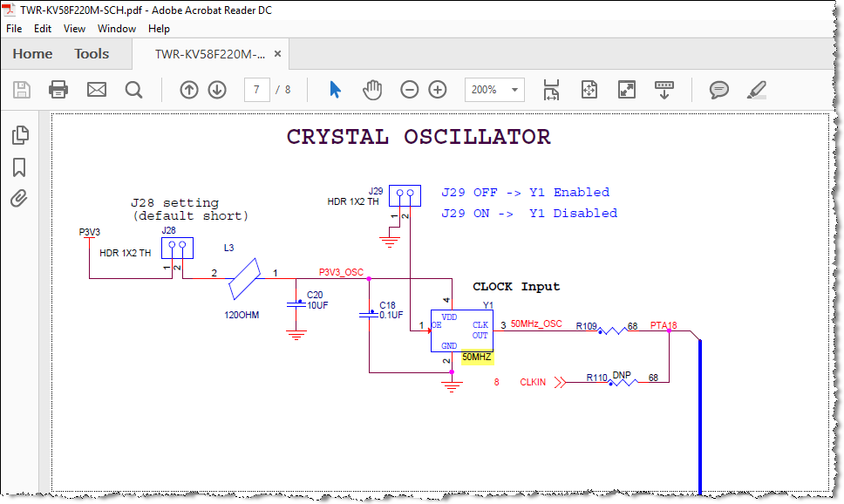The height and width of the screenshot is (504, 844).
Task: Click the 'J28 setting' note text
Action: 175,203
